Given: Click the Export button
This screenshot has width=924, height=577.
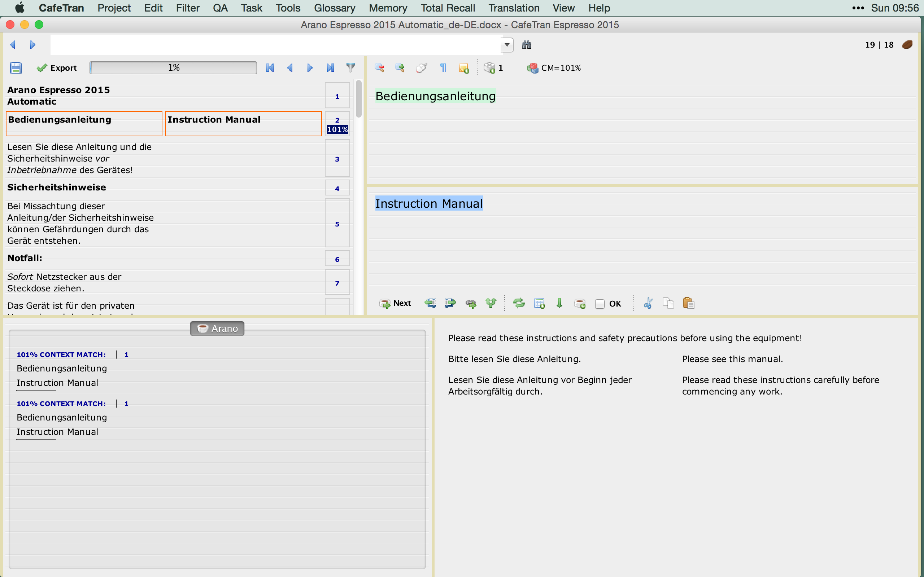Looking at the screenshot, I should point(57,68).
